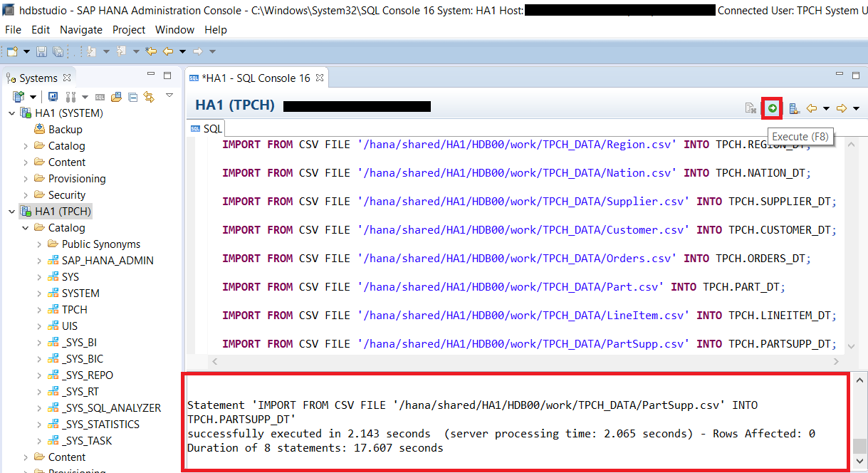Select the *HA1 - SQL Console 16 editor tab

tap(257, 78)
